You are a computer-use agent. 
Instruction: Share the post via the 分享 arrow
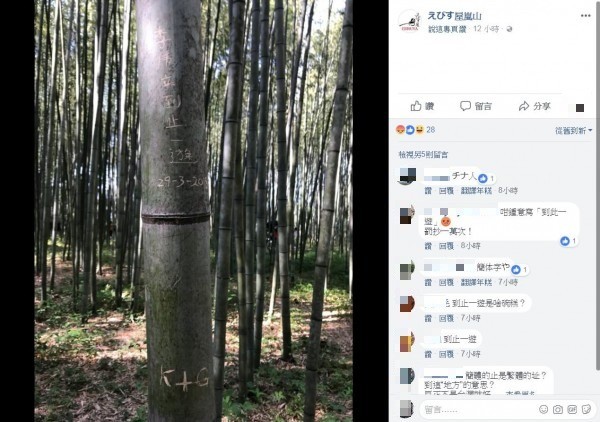(535, 106)
